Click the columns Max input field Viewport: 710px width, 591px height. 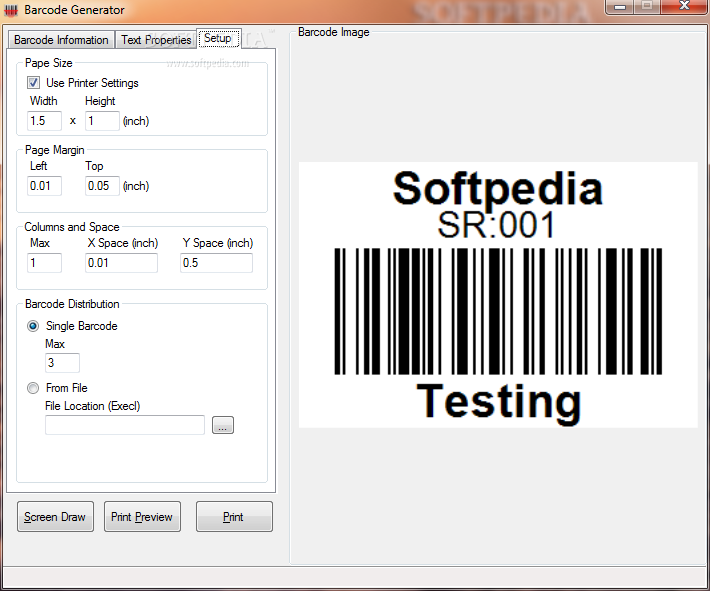pos(44,263)
